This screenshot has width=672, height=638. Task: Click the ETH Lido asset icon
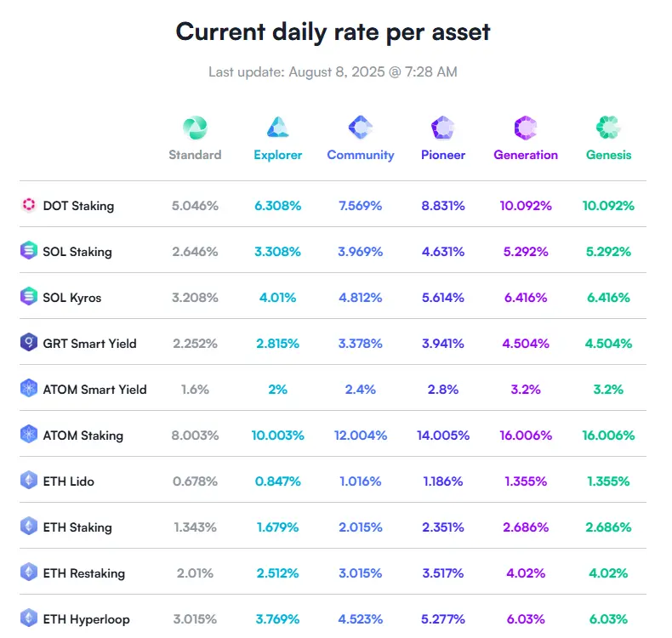[x=29, y=481]
